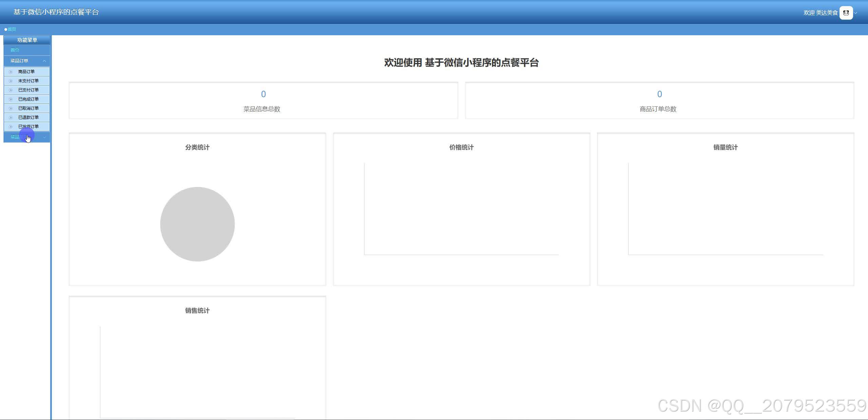Click arrow icon beside 已退款订单

tap(11, 118)
